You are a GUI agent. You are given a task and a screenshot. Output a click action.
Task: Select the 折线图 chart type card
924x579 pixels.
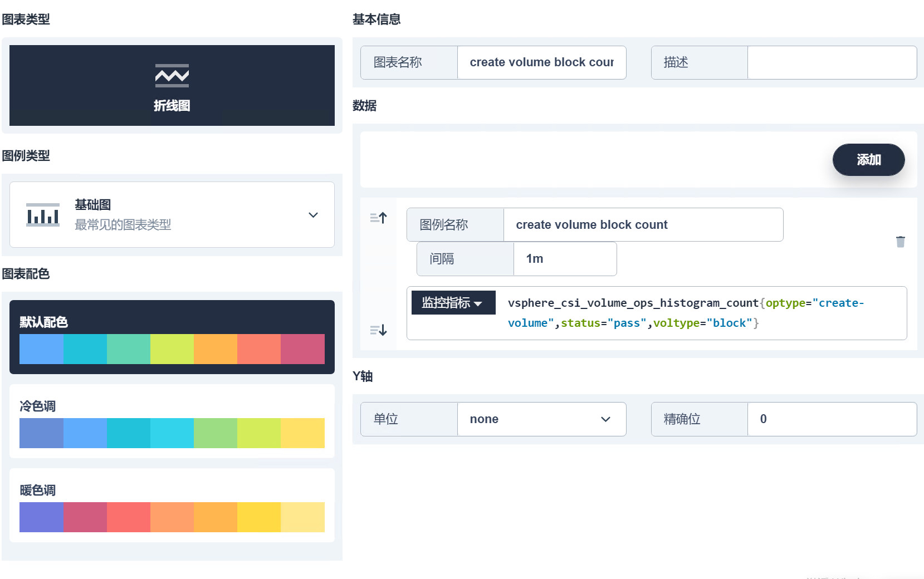pos(172,85)
